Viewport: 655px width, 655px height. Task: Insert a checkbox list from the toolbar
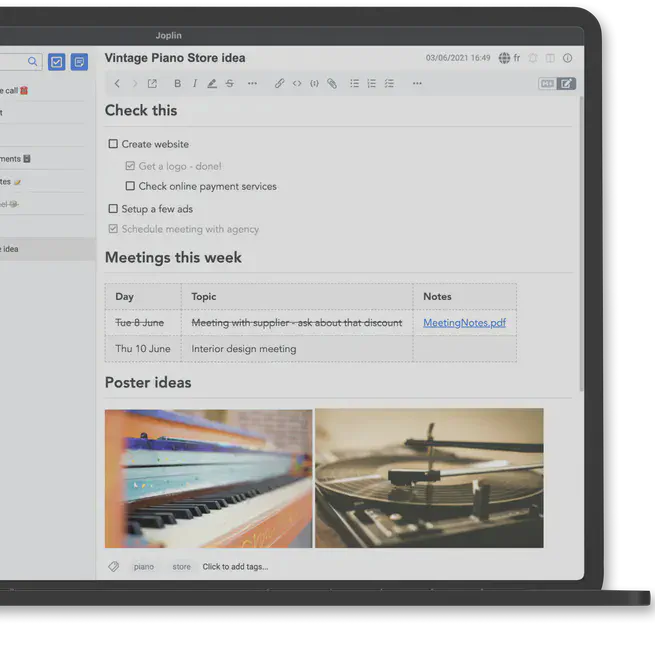click(x=389, y=84)
